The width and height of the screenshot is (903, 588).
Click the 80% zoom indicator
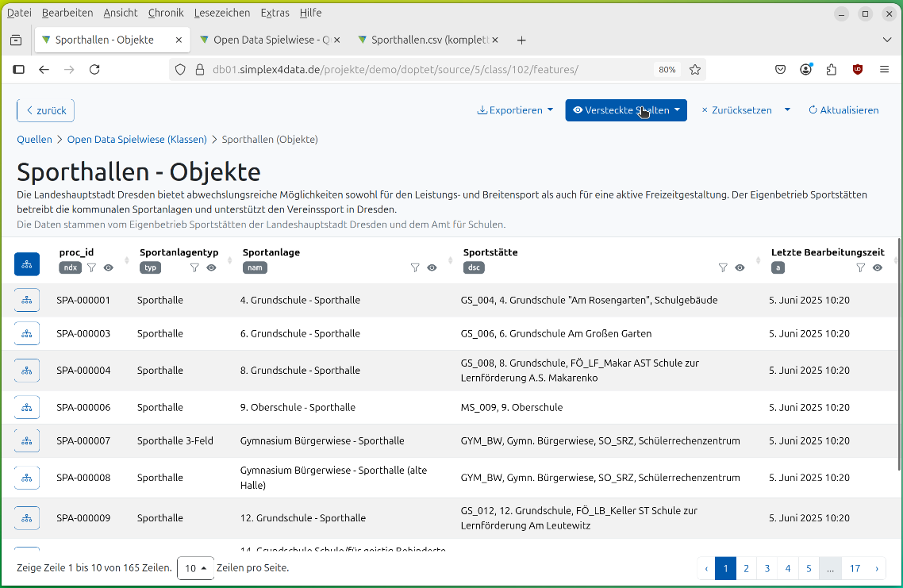(667, 70)
